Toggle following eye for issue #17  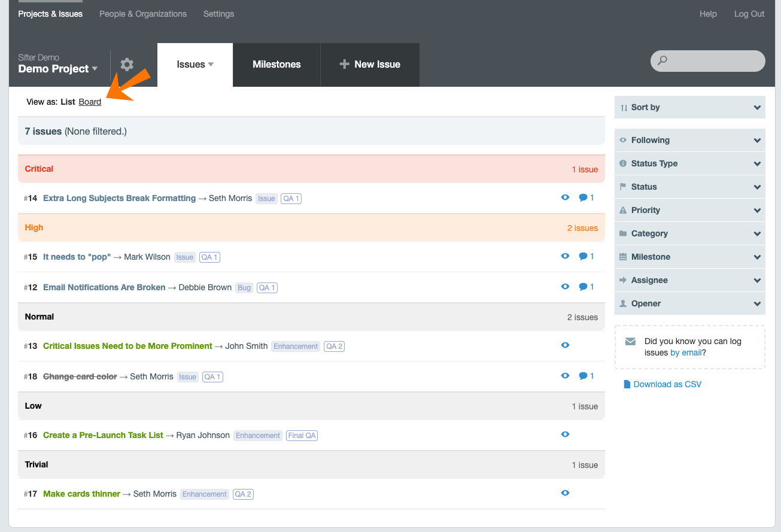tap(565, 493)
